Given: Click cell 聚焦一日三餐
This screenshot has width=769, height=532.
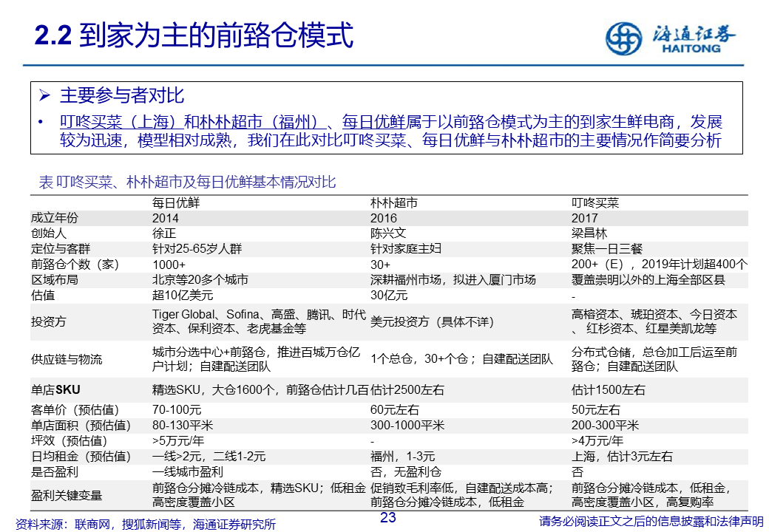Looking at the screenshot, I should [606, 249].
